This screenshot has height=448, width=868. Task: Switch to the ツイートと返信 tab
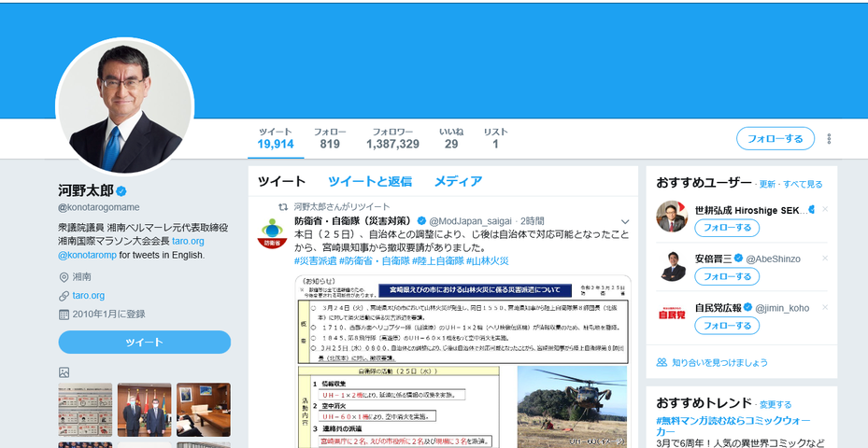[x=369, y=181]
